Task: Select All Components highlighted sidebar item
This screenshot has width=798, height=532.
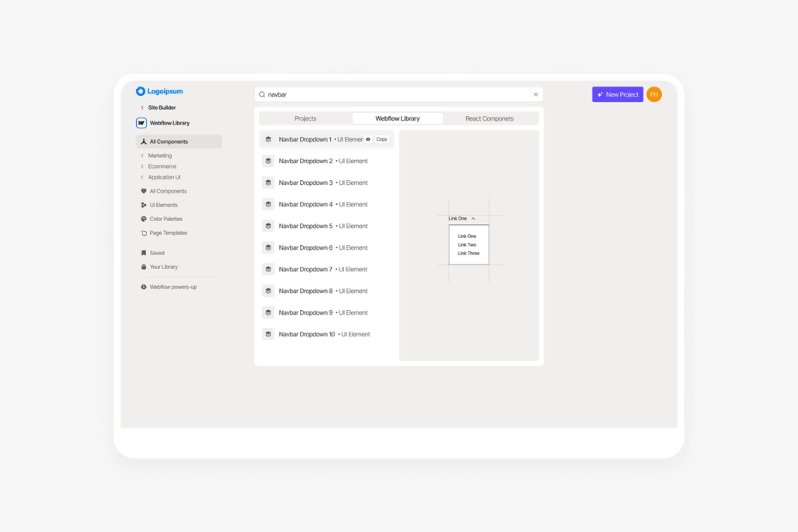Action: pyautogui.click(x=179, y=142)
